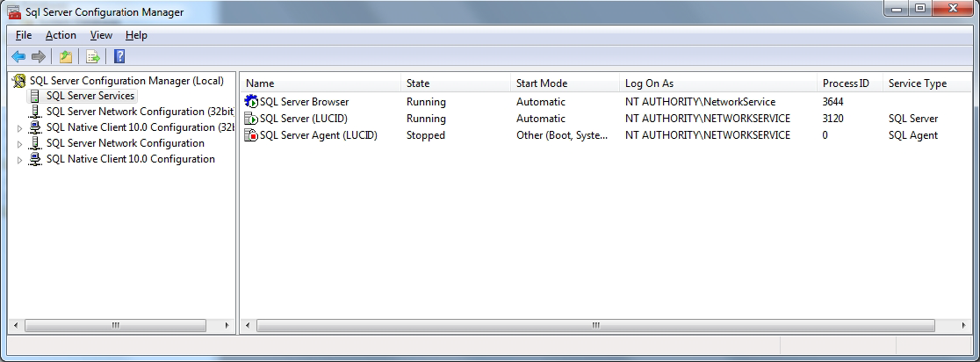Open the View menu
Screen dimensions: 980x362
pos(101,35)
